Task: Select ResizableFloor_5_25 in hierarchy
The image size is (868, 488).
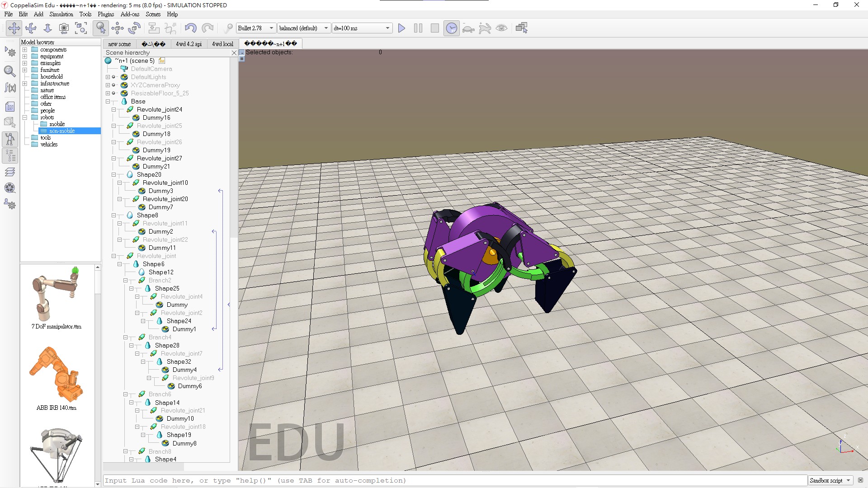Action: [160, 94]
